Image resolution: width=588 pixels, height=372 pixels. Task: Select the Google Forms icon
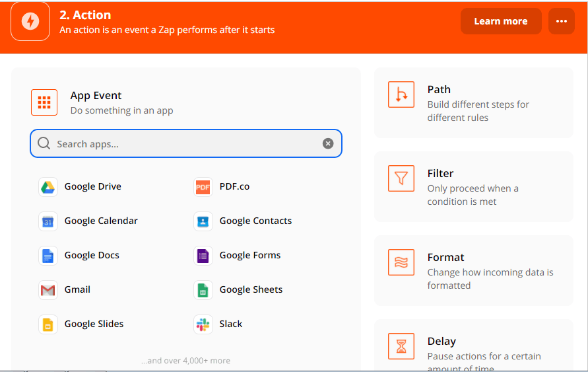(x=203, y=256)
